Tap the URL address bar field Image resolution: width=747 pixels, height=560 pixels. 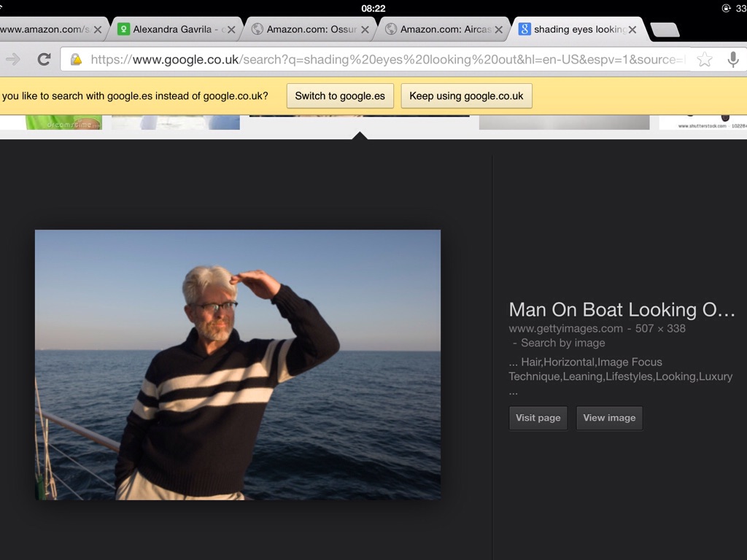pos(387,60)
